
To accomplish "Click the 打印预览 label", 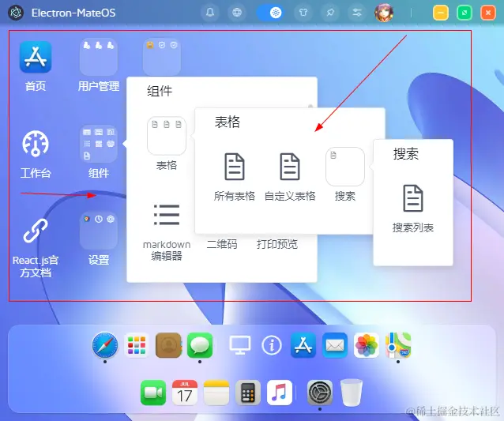I will pyautogui.click(x=277, y=244).
